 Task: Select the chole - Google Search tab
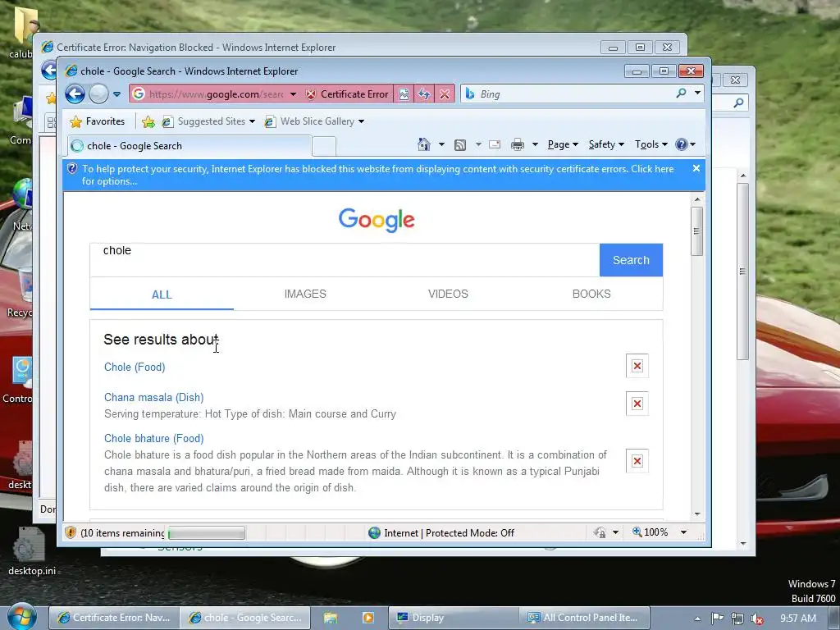pyautogui.click(x=189, y=146)
